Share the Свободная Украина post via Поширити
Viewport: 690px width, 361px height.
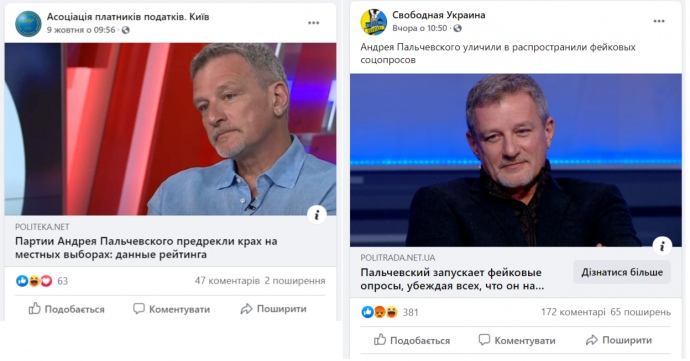point(619,340)
